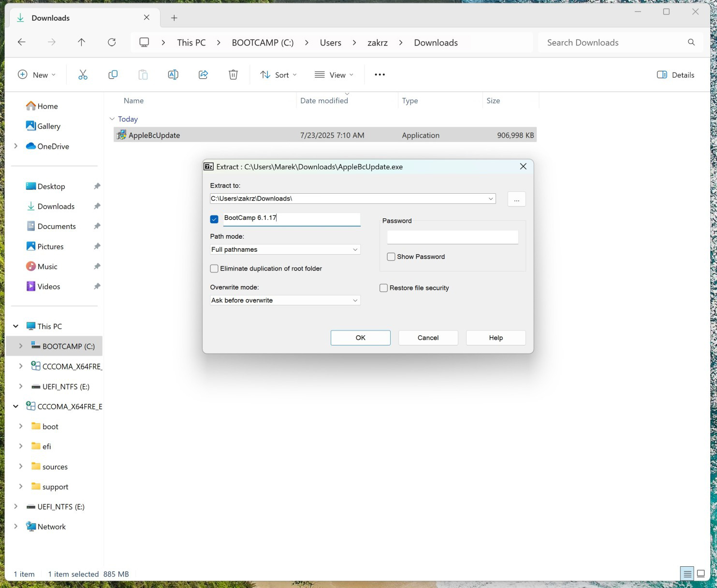Viewport: 717px width, 588px height.
Task: Click the Rename icon in toolbar
Action: (x=173, y=74)
